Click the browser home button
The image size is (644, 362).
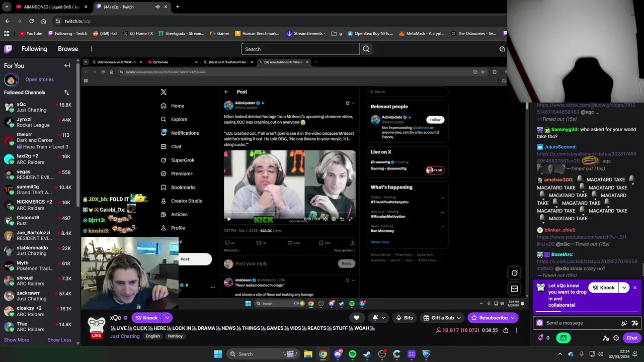pyautogui.click(x=44, y=21)
